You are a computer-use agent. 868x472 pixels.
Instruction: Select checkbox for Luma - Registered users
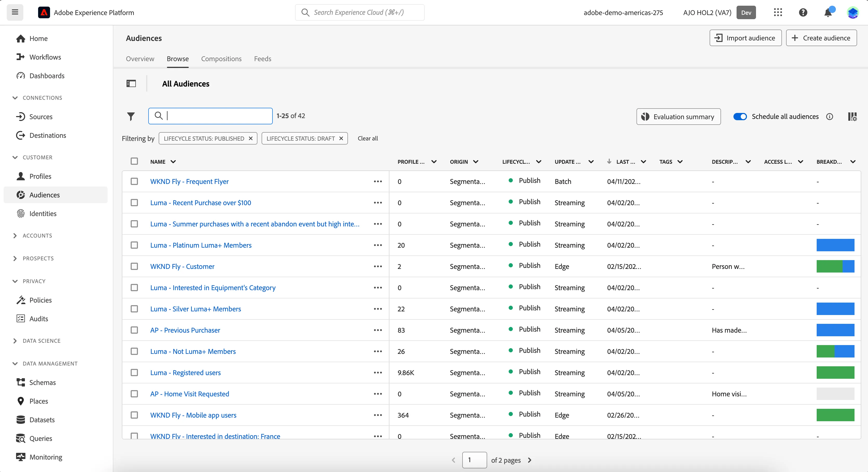click(134, 373)
